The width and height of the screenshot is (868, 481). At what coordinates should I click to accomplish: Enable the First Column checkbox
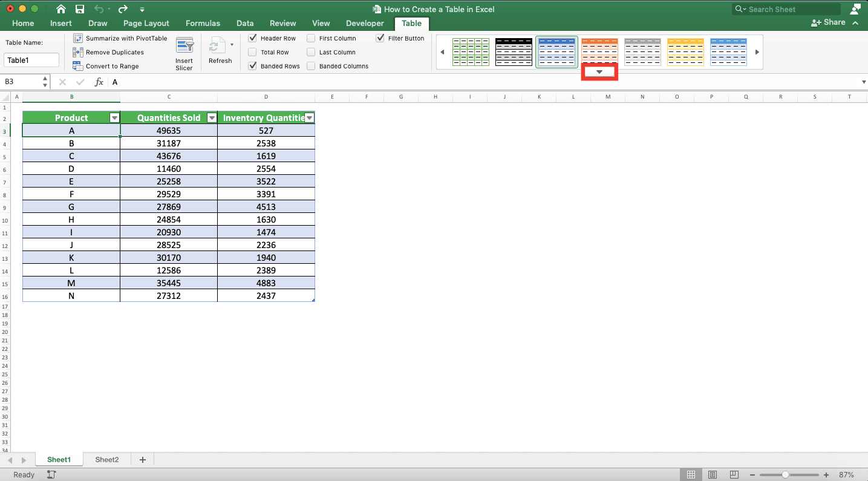click(311, 38)
